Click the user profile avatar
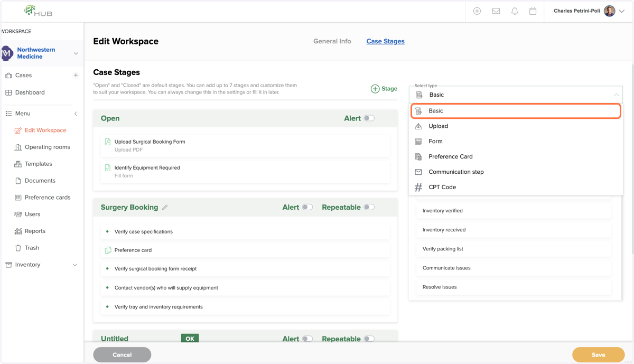 pyautogui.click(x=609, y=11)
